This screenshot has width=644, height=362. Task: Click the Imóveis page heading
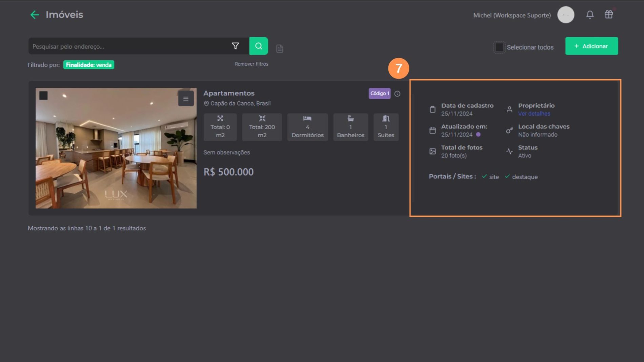click(64, 15)
